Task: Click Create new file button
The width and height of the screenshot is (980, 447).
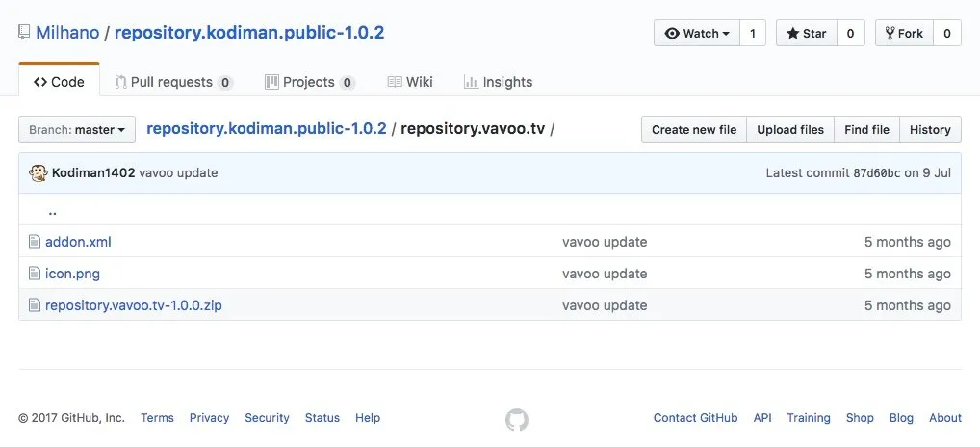Action: 694,129
